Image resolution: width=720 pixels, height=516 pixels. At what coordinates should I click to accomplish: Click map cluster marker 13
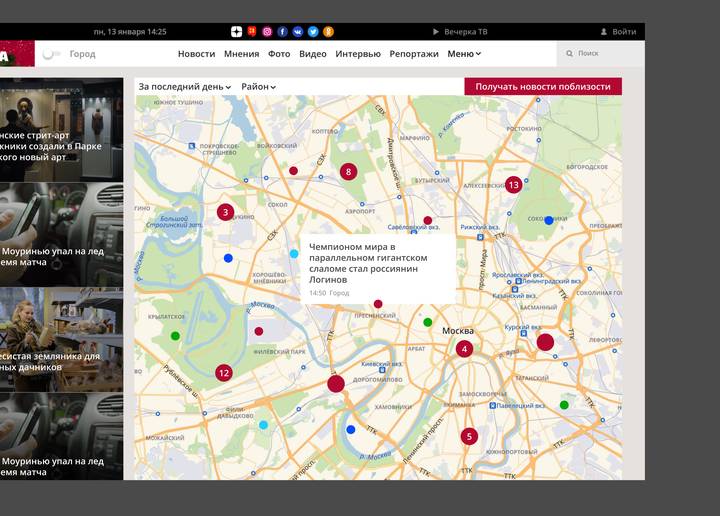[x=513, y=185]
